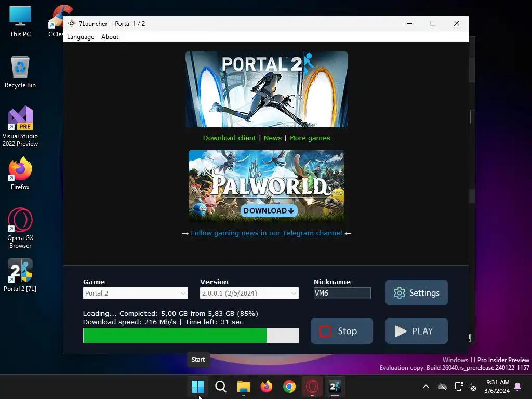This screenshot has height=399, width=532.
Task: Open the About menu
Action: click(110, 37)
